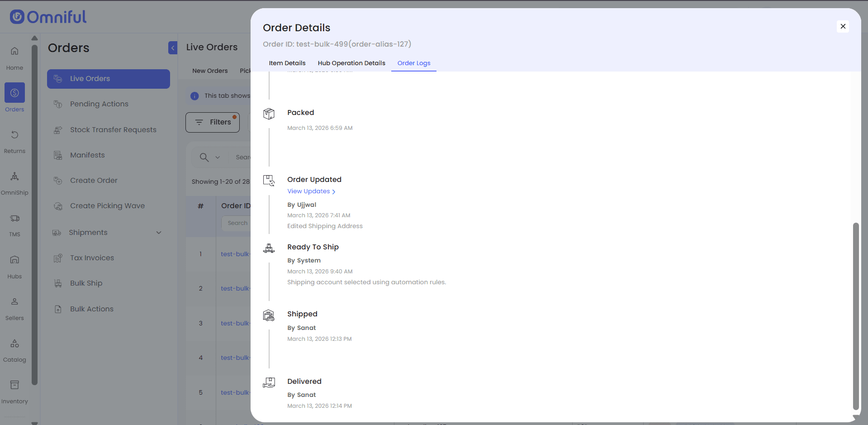Open the Filters button
Screen dimensions: 868x425
point(213,122)
